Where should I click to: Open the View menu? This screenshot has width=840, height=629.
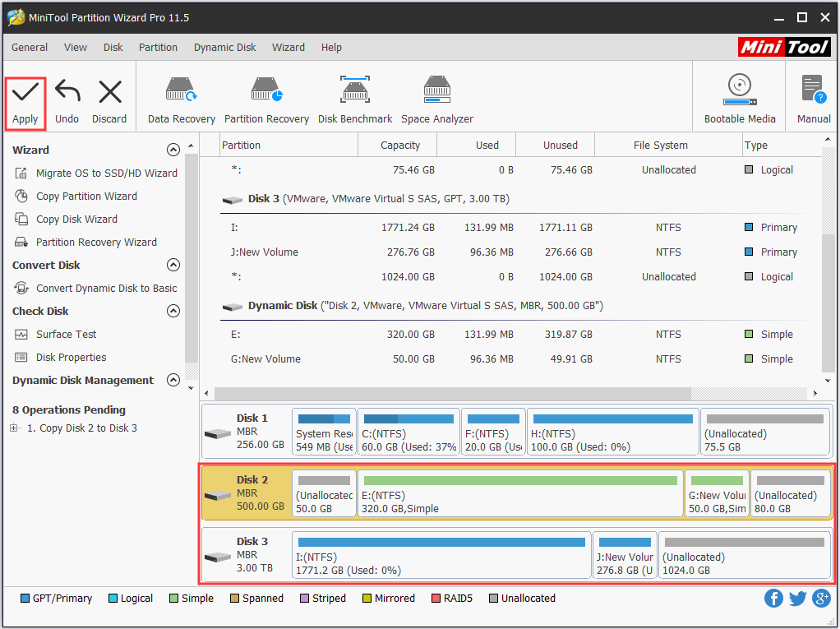(x=76, y=47)
